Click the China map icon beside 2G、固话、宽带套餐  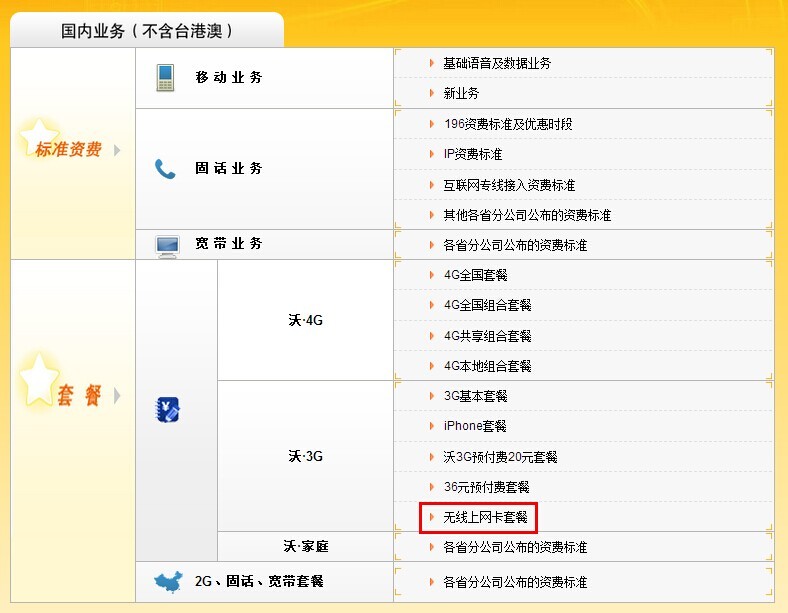coord(168,582)
